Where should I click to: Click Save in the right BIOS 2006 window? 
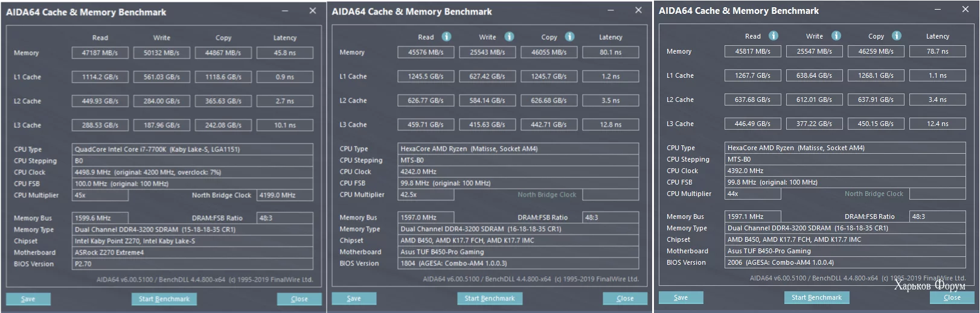pos(681,297)
